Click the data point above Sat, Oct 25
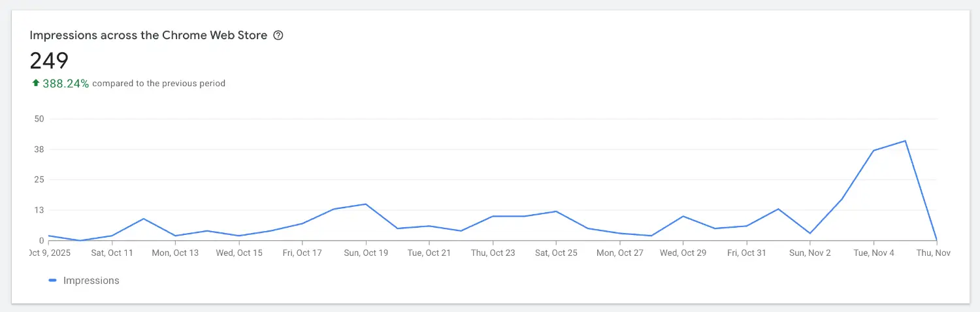Image resolution: width=980 pixels, height=312 pixels. (x=556, y=211)
